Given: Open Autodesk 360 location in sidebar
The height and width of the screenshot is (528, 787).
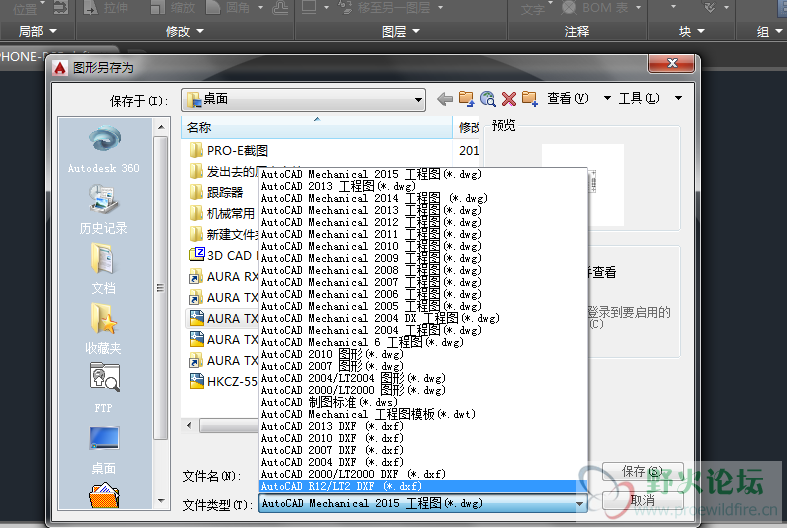Looking at the screenshot, I should 104,149.
